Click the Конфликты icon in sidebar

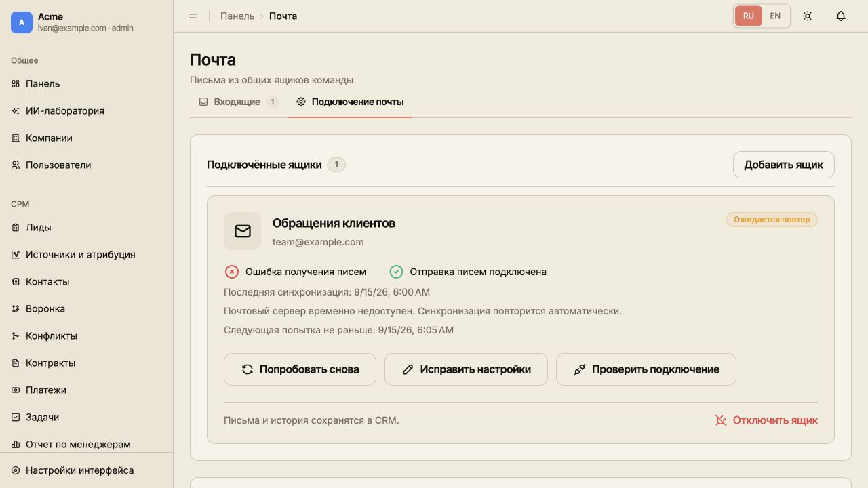[x=16, y=336]
